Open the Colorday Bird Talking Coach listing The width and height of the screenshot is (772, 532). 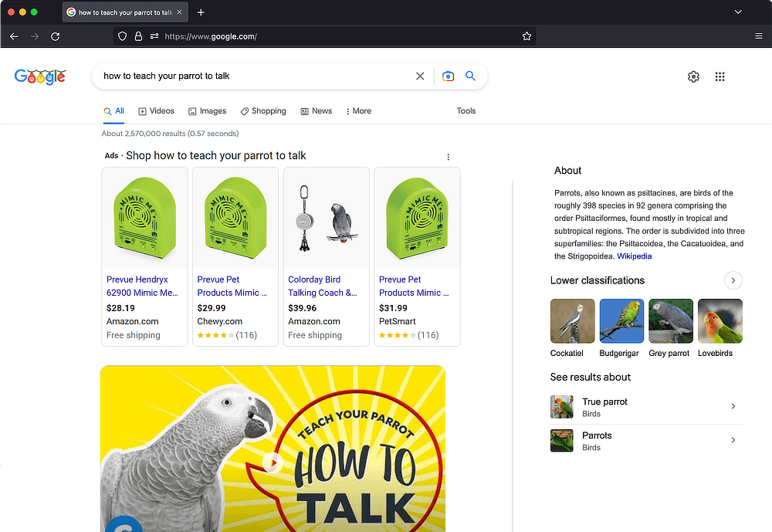click(323, 286)
